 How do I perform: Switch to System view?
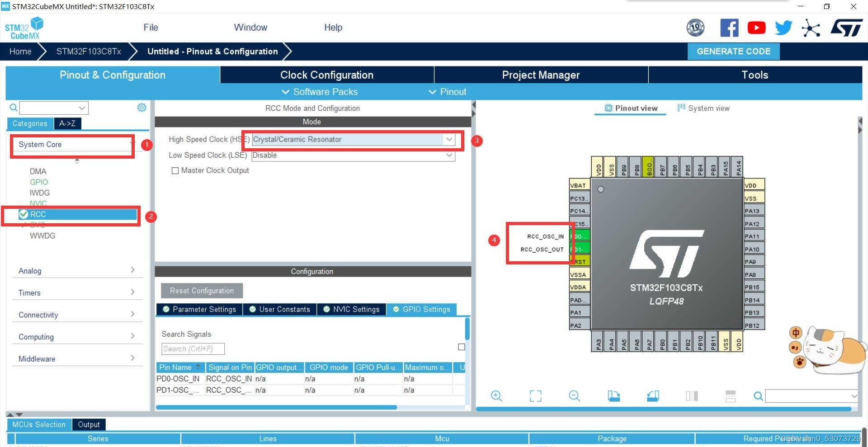click(x=703, y=108)
